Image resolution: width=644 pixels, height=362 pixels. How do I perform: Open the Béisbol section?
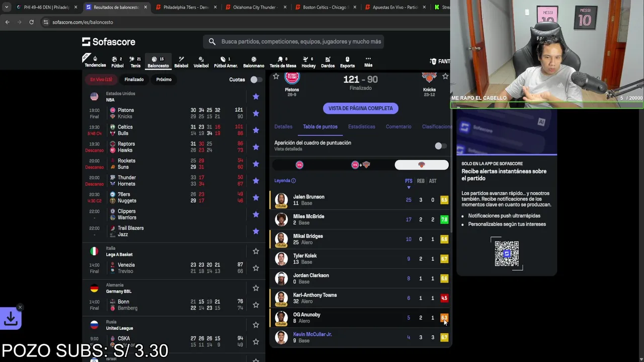pos(181,61)
